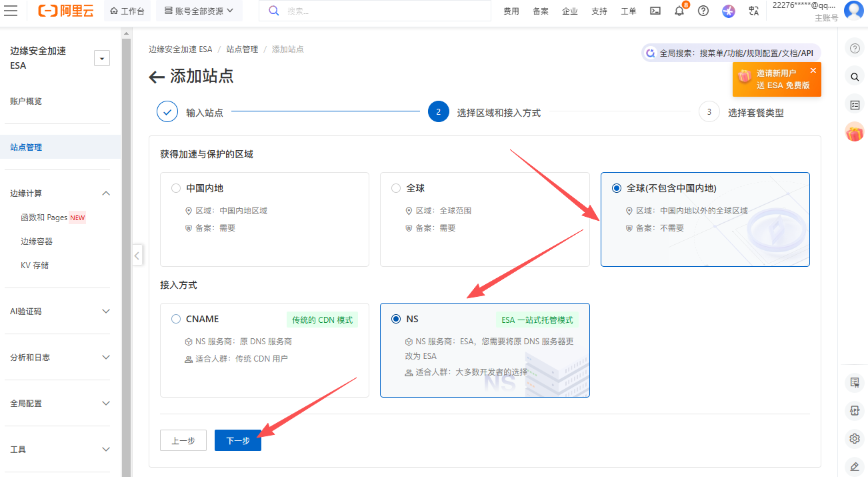Click the right sidebar gift box icon
This screenshot has width=868, height=477.
point(854,132)
